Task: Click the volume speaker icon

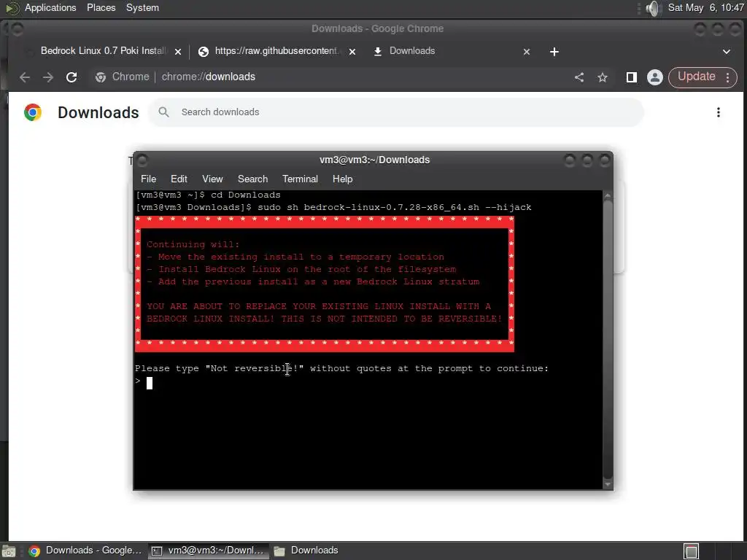Action: pos(654,8)
